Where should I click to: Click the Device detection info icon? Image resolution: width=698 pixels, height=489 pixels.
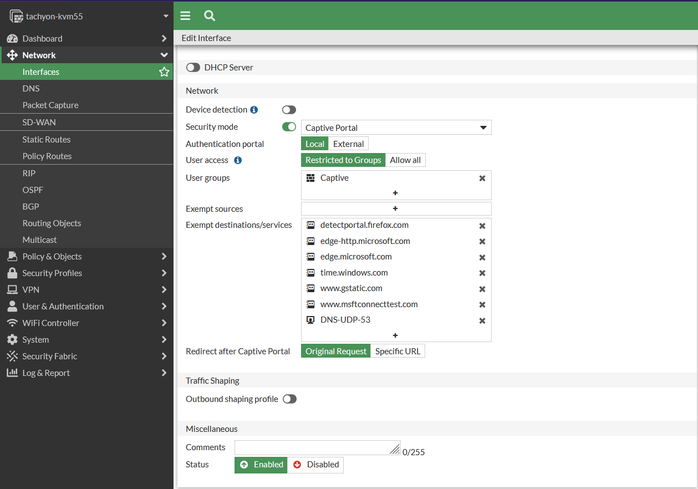254,110
